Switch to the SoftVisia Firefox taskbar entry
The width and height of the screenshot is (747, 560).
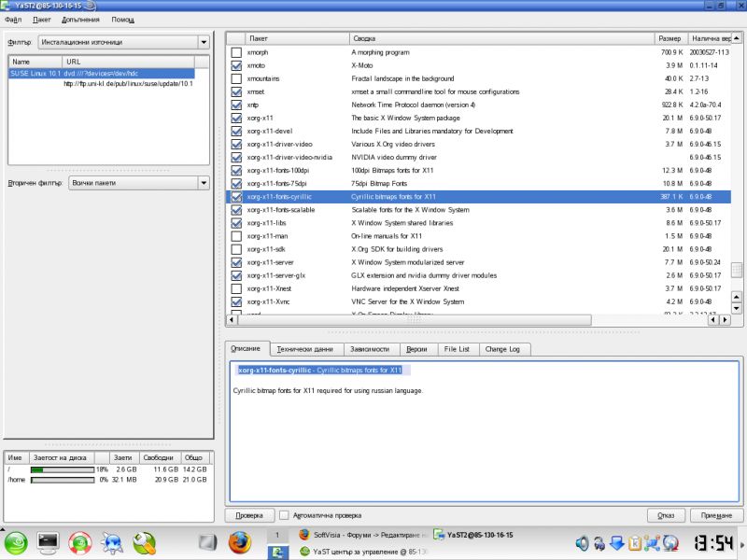tap(362, 535)
